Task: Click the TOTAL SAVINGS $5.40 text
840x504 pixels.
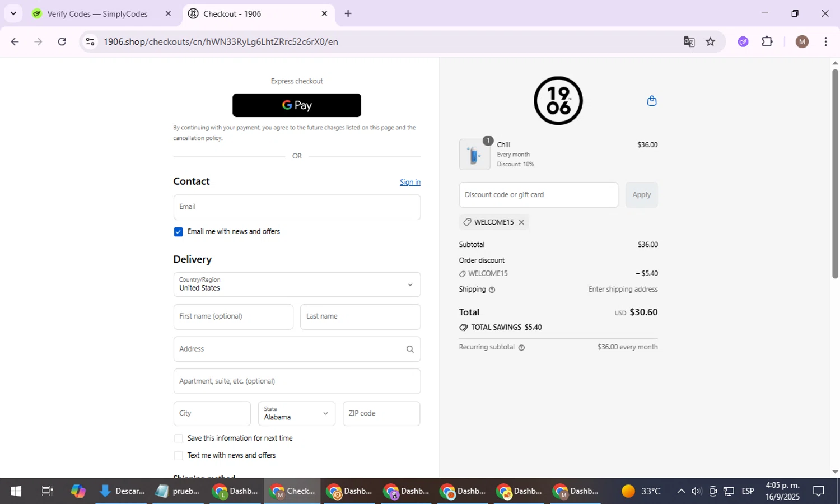Action: pos(506,328)
